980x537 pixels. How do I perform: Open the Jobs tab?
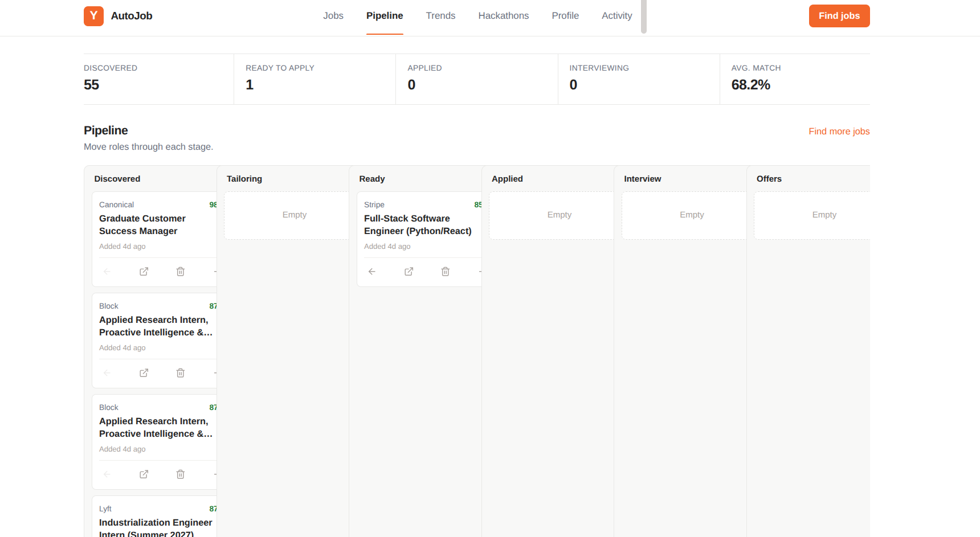[333, 16]
